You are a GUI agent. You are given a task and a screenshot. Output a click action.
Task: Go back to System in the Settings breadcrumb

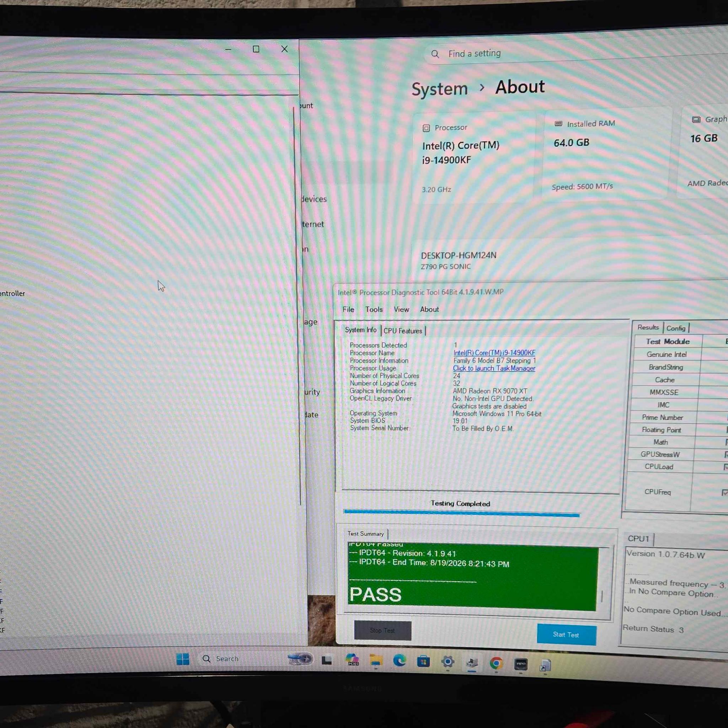439,89
